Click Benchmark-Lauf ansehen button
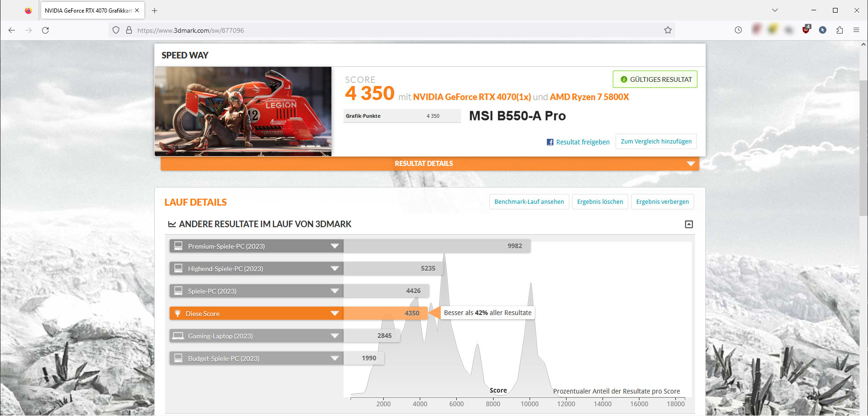 coord(529,202)
